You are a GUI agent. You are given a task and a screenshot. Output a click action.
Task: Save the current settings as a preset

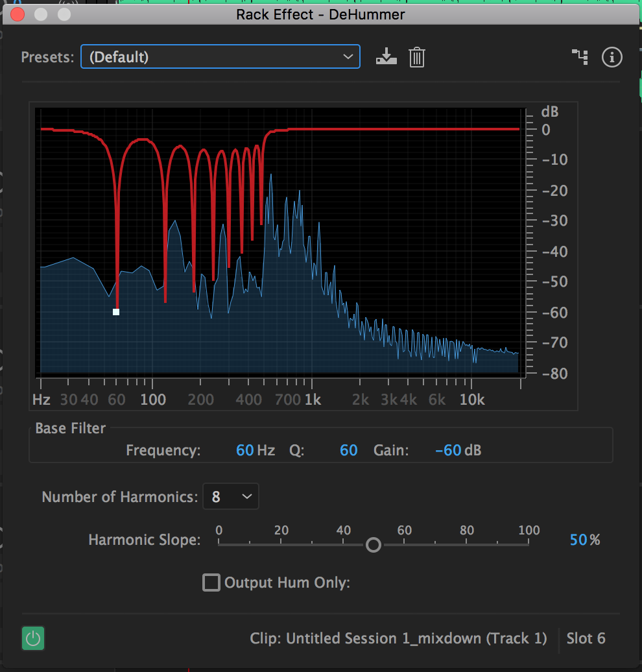click(386, 57)
